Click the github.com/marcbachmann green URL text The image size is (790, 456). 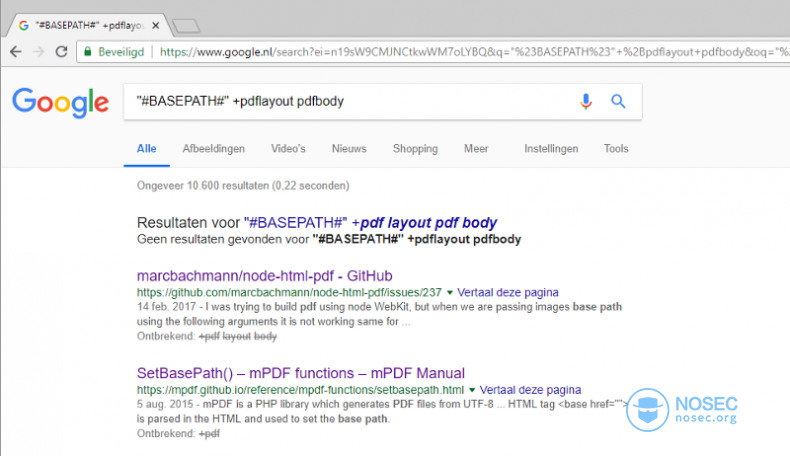(x=289, y=292)
